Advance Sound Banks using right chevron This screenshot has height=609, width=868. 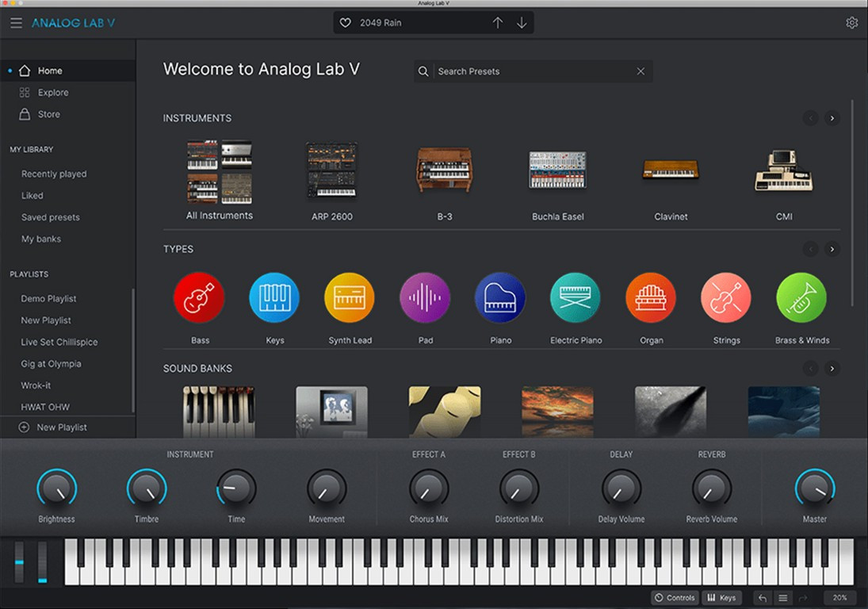[x=832, y=368]
